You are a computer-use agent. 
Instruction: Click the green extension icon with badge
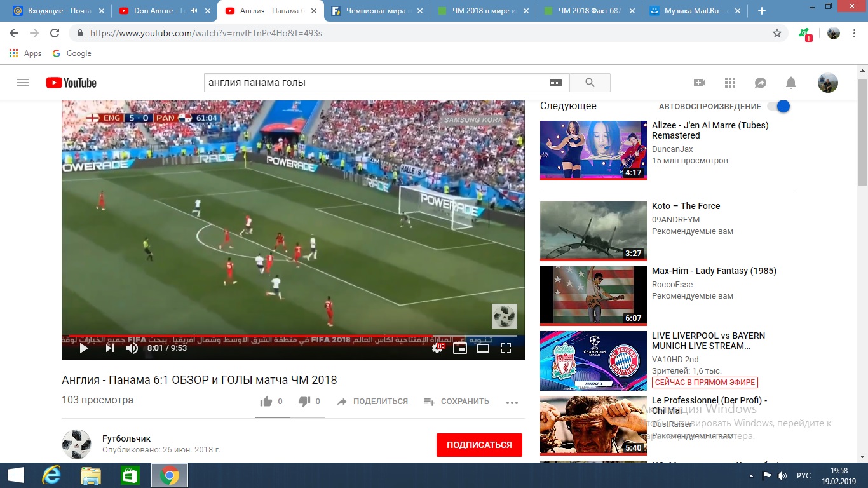804,34
